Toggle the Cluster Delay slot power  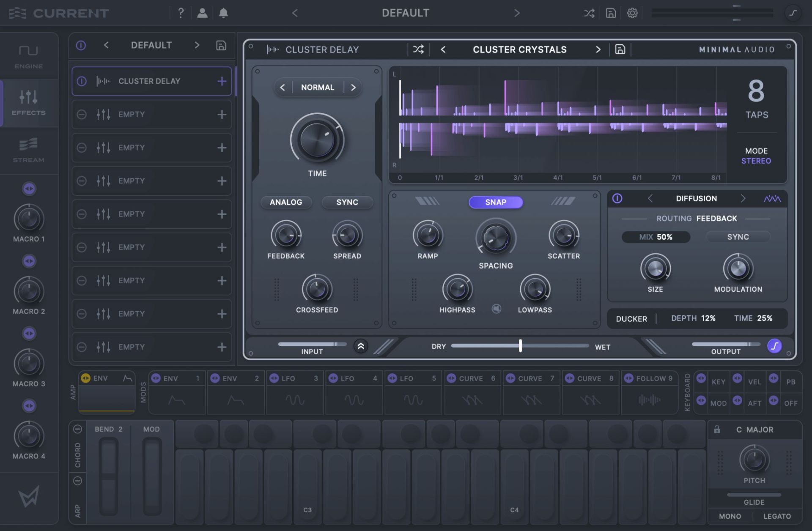[x=82, y=81]
